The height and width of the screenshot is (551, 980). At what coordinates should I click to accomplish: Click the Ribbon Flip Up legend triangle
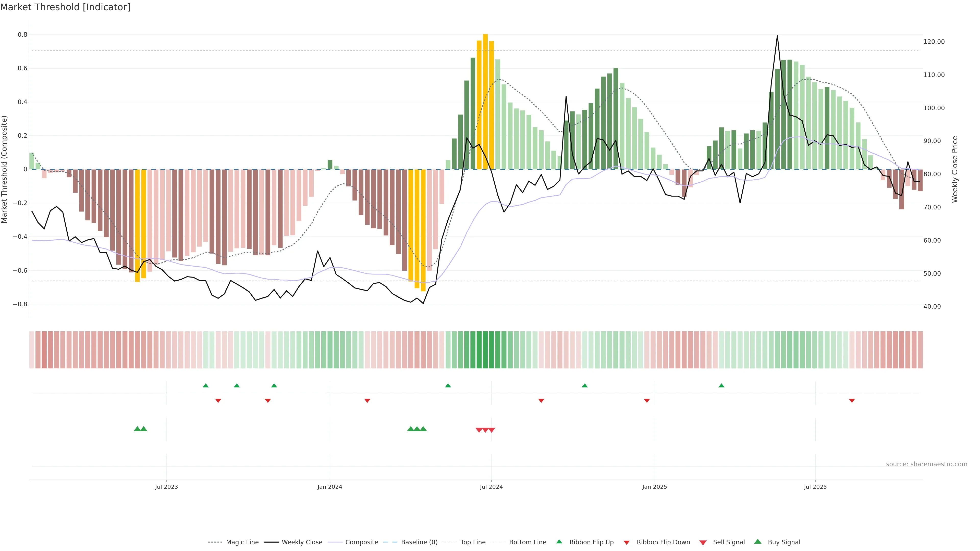point(559,542)
